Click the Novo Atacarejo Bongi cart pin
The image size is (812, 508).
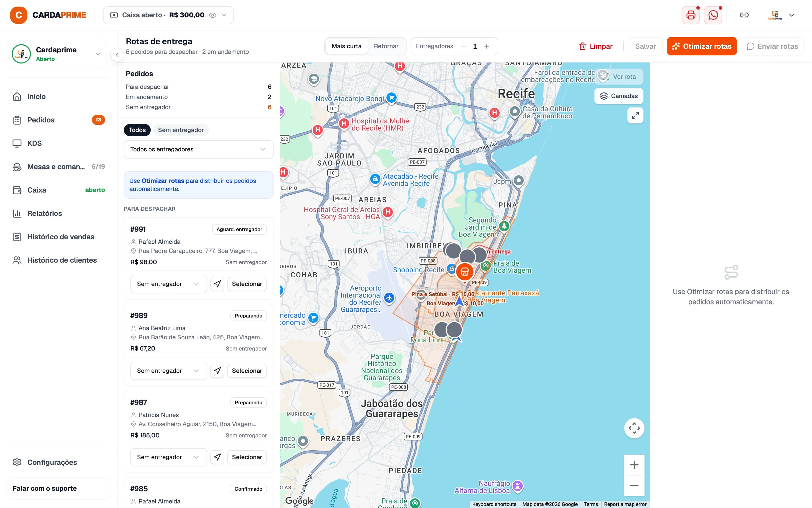click(391, 98)
